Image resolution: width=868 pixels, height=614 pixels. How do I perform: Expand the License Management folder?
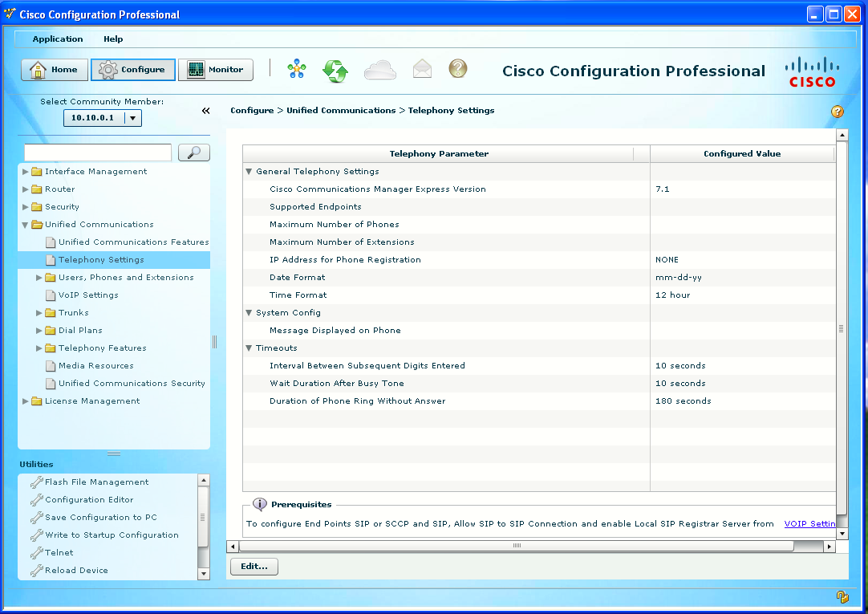pyautogui.click(x=25, y=401)
